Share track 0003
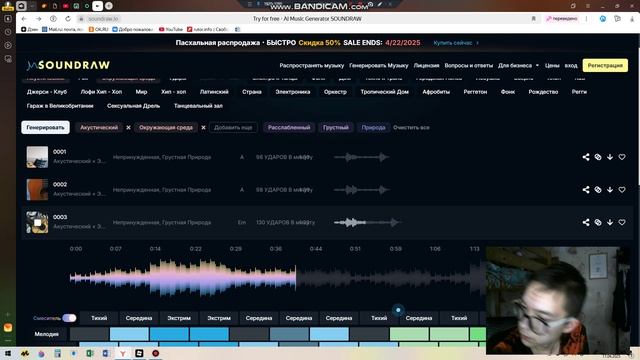Image resolution: width=640 pixels, height=360 pixels. [586, 222]
